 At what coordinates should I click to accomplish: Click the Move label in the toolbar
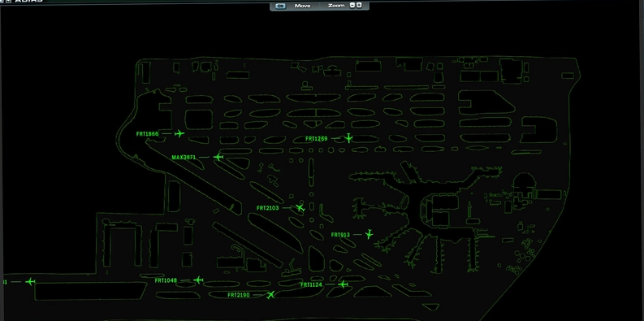302,6
